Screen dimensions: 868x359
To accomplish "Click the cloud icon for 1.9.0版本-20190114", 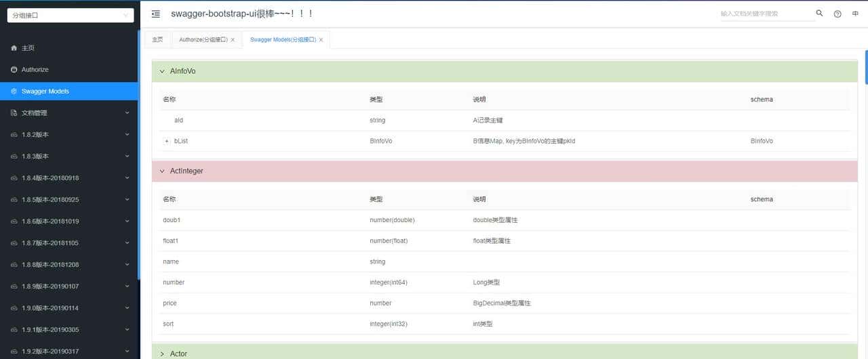I will 14,308.
